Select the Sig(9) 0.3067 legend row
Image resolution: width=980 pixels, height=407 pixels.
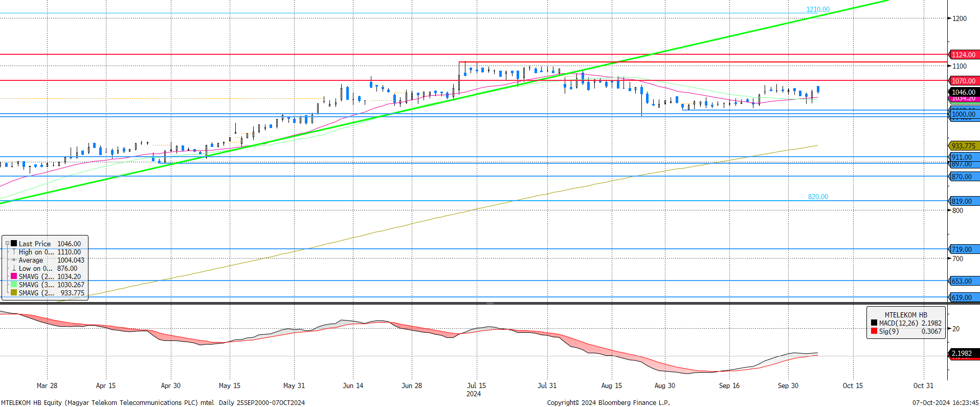click(x=906, y=331)
